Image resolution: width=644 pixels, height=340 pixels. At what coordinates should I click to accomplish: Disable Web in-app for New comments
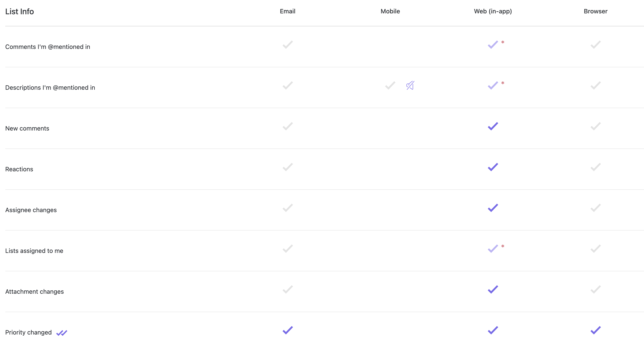[493, 126]
